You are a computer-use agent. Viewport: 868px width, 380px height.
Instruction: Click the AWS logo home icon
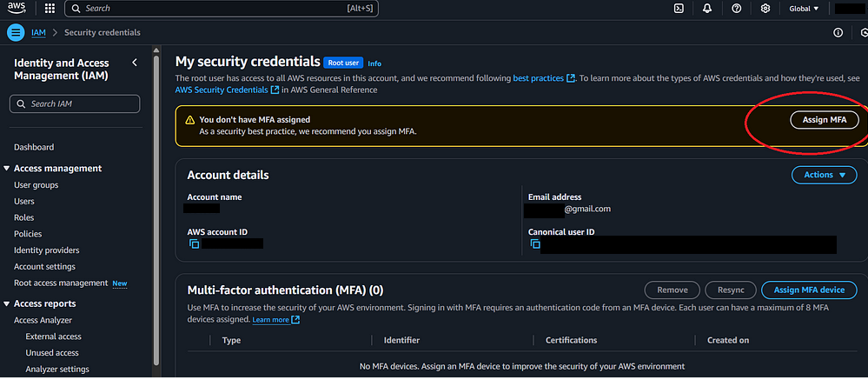(x=17, y=9)
